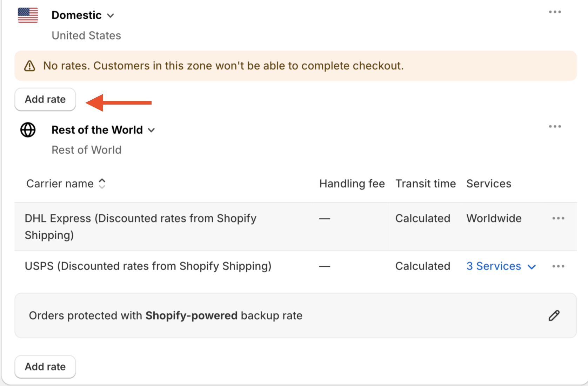
Task: Open DHL Express row more actions menu
Action: click(x=558, y=218)
